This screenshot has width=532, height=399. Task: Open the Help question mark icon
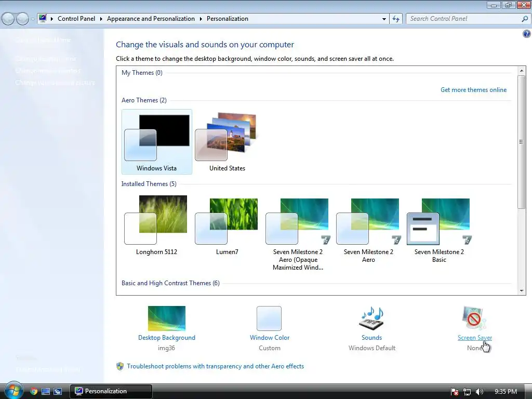527,34
